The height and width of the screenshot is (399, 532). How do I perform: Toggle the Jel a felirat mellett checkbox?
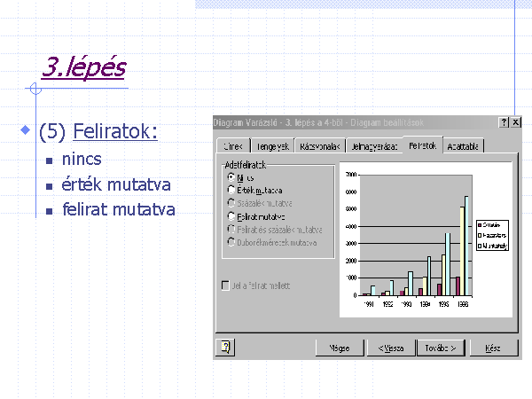point(225,286)
